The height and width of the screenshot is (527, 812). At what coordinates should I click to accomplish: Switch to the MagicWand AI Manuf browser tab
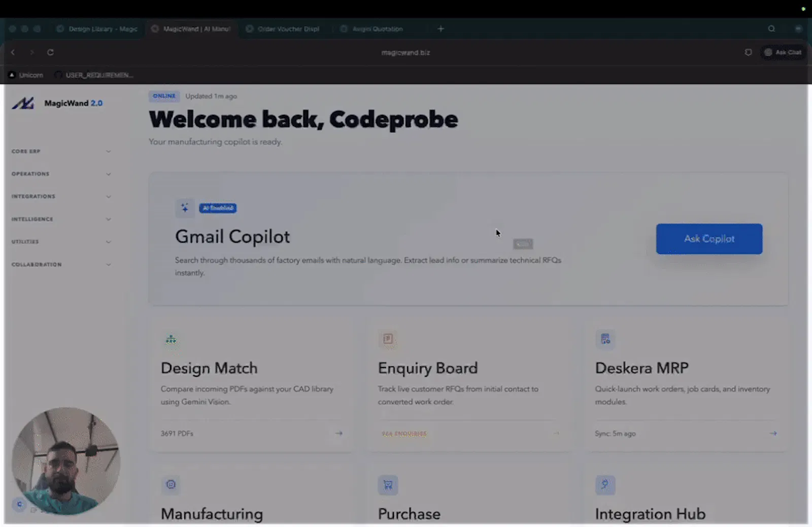point(191,29)
